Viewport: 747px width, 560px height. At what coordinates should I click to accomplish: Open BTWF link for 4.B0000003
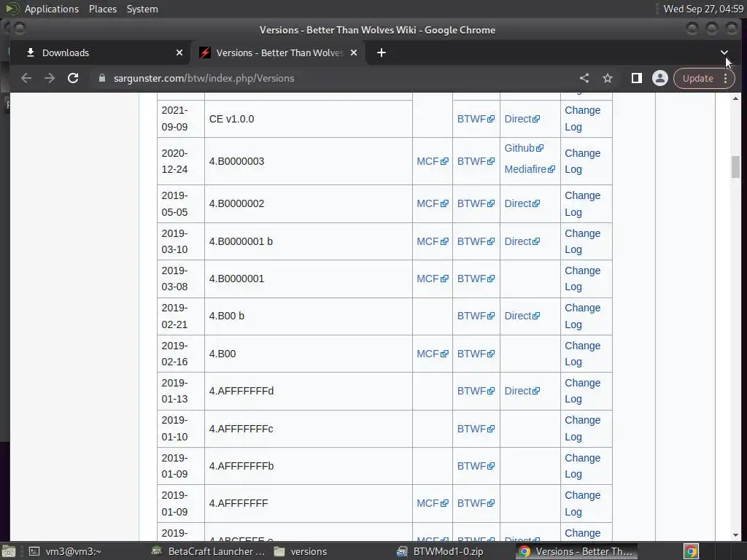coord(476,161)
